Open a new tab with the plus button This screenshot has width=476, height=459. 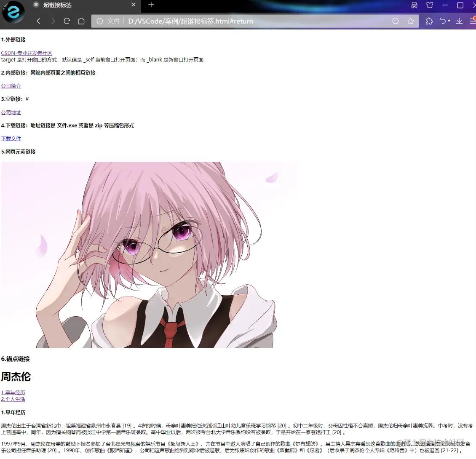[150, 5]
